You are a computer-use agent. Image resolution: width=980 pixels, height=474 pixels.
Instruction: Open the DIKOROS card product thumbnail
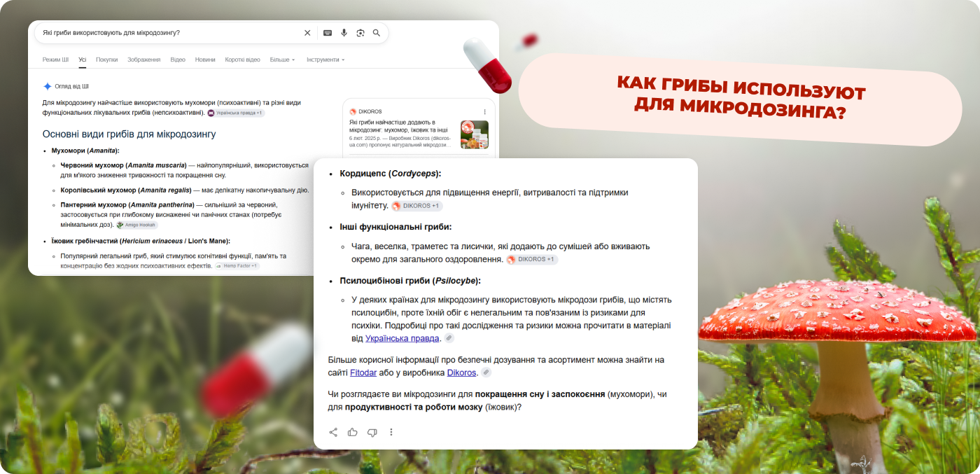click(475, 134)
